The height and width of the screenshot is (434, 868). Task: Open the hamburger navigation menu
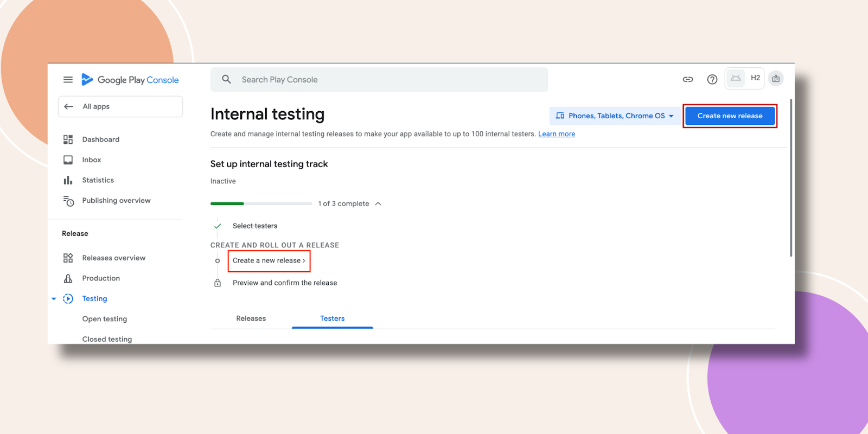click(x=68, y=80)
